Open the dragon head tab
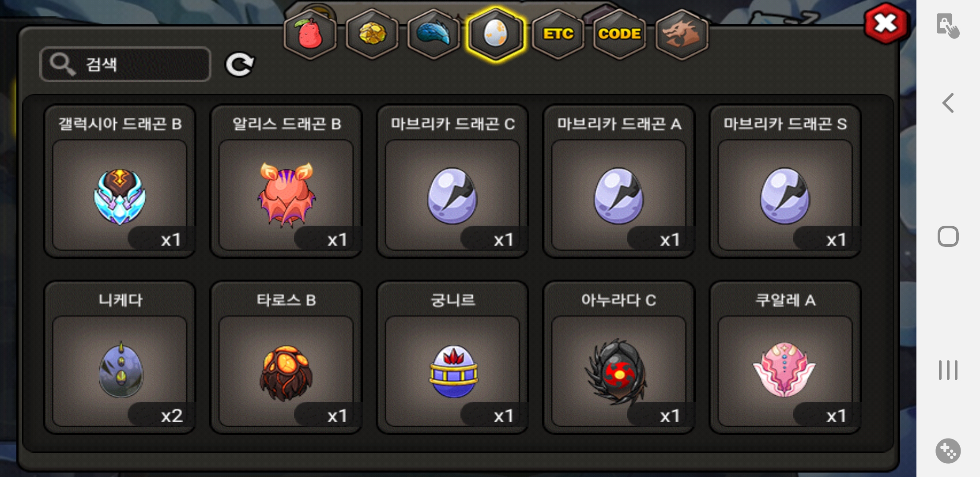980x477 pixels. 682,34
